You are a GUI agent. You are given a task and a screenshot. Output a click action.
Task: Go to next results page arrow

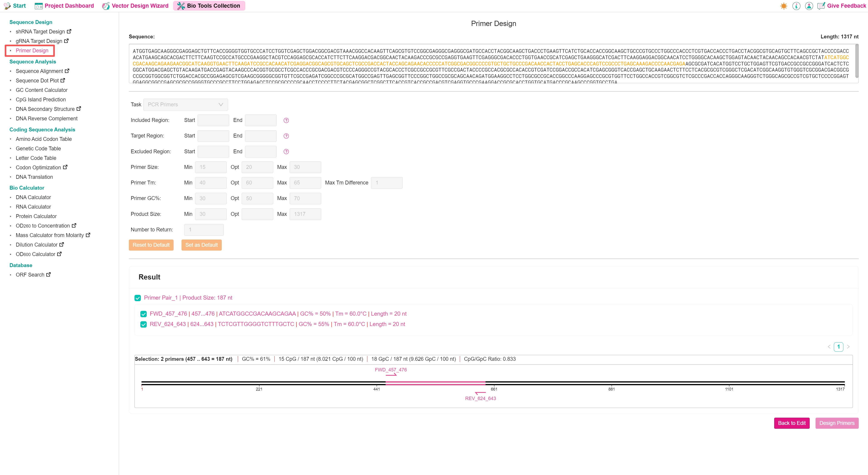pyautogui.click(x=848, y=346)
